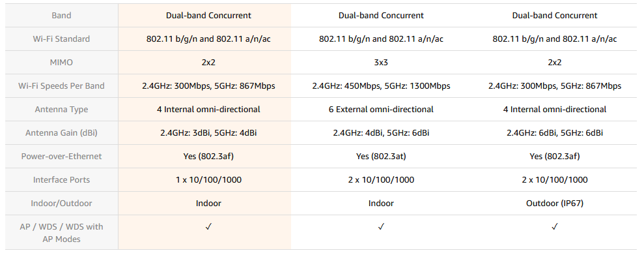Click checkmark in middle product column
Screen dimensions: 644x257
point(381,226)
